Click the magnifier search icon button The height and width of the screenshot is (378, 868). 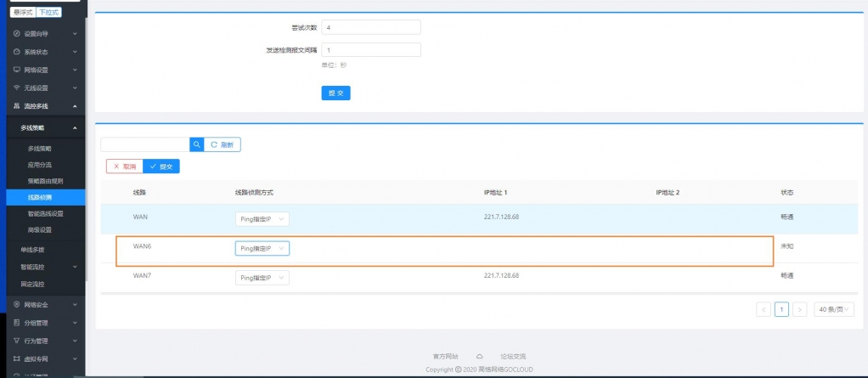[x=196, y=145]
